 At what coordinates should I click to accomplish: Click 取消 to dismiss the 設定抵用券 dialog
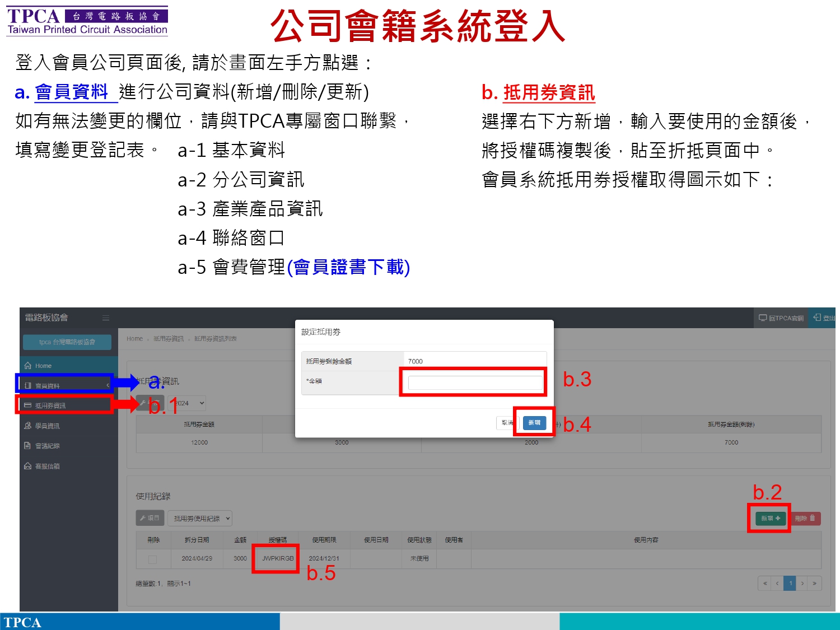point(507,423)
